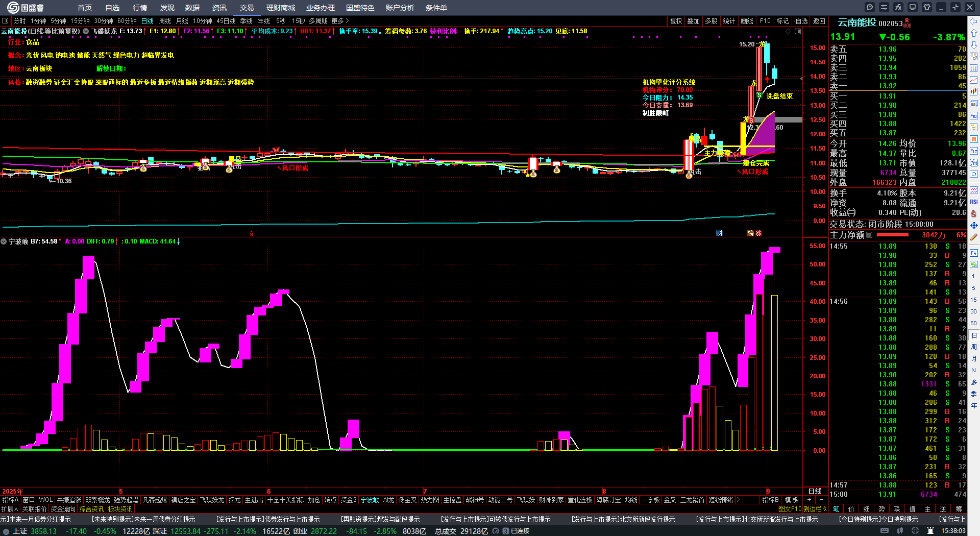Open the 行情 menu
This screenshot has height=536, width=980.
(140, 8)
